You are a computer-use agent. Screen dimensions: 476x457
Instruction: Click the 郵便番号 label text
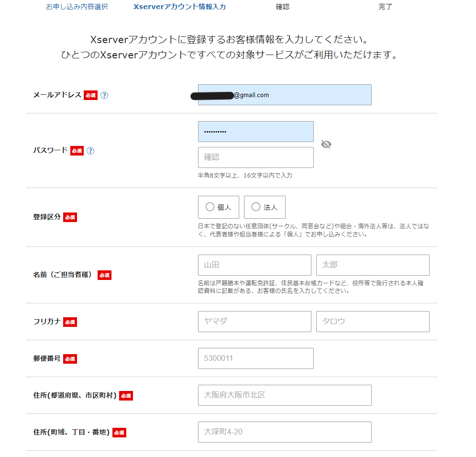pyautogui.click(x=47, y=358)
